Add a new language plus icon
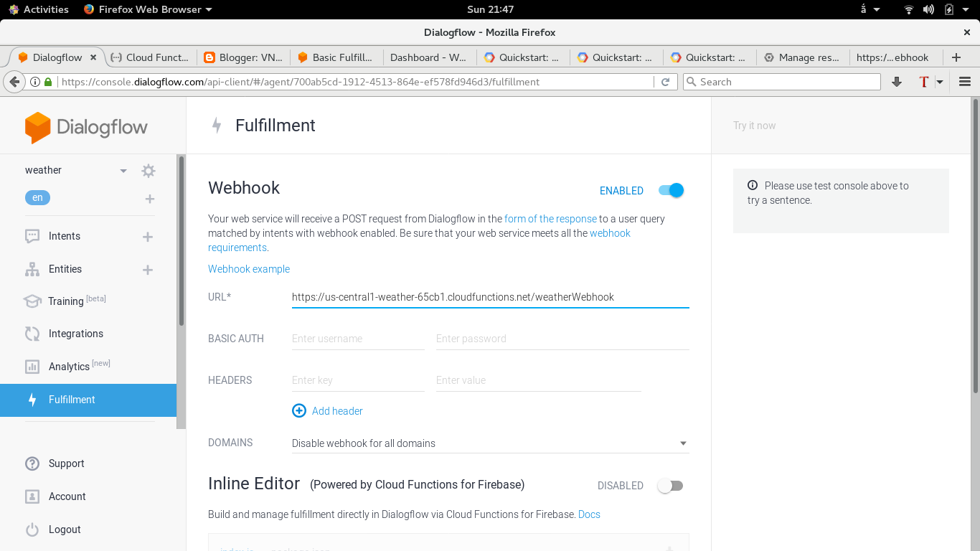 click(x=150, y=199)
